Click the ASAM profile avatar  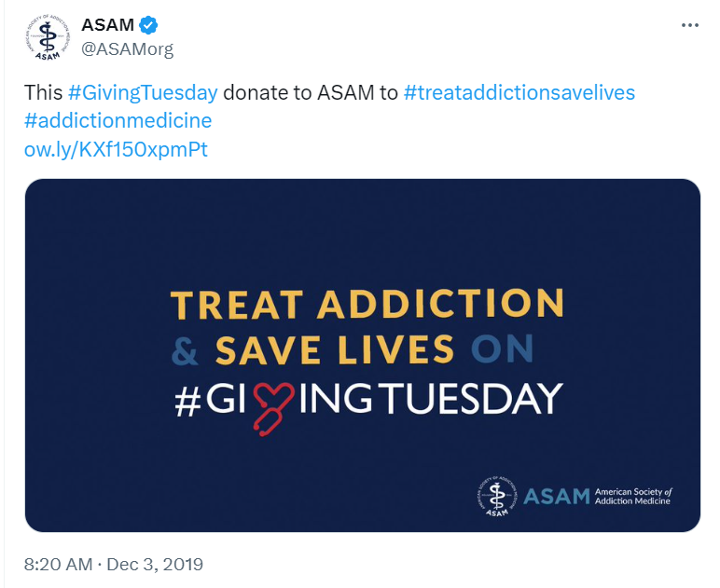tap(46, 37)
